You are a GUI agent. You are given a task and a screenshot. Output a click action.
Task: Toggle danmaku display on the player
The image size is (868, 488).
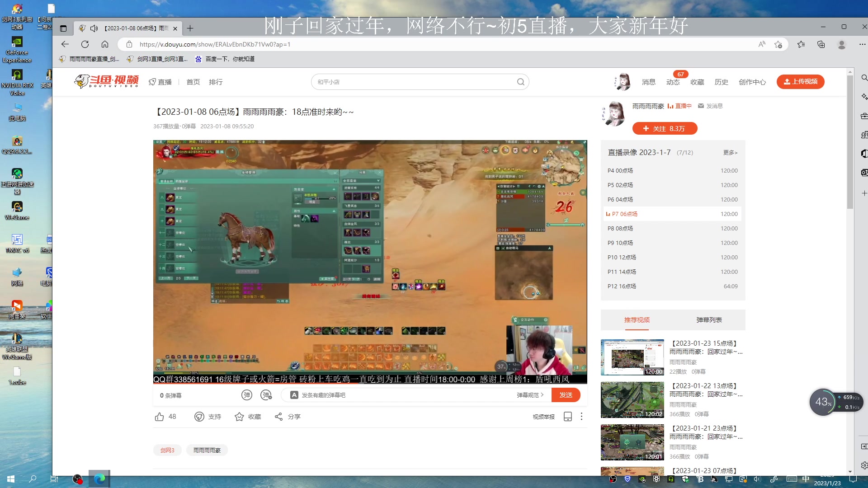[x=246, y=395]
